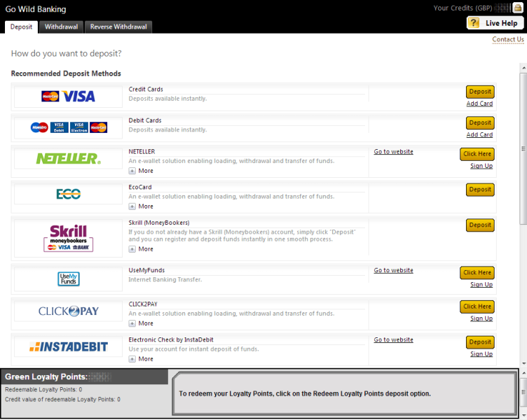Click the Visa MasterCard credit card logo

click(68, 97)
